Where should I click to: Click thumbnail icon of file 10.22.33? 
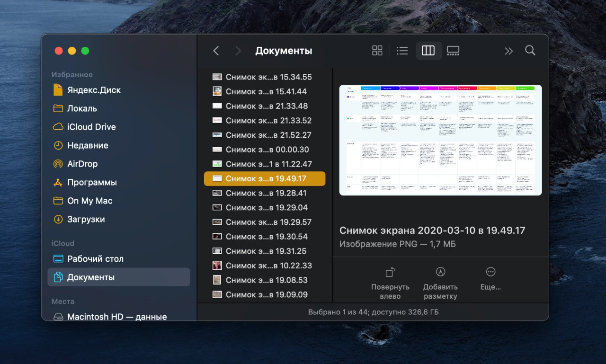click(217, 266)
